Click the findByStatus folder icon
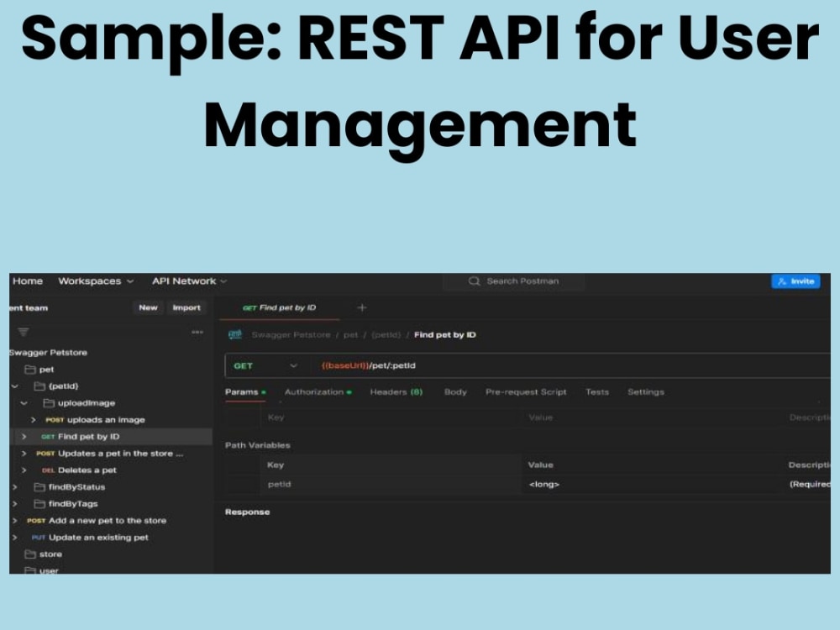 click(39, 487)
